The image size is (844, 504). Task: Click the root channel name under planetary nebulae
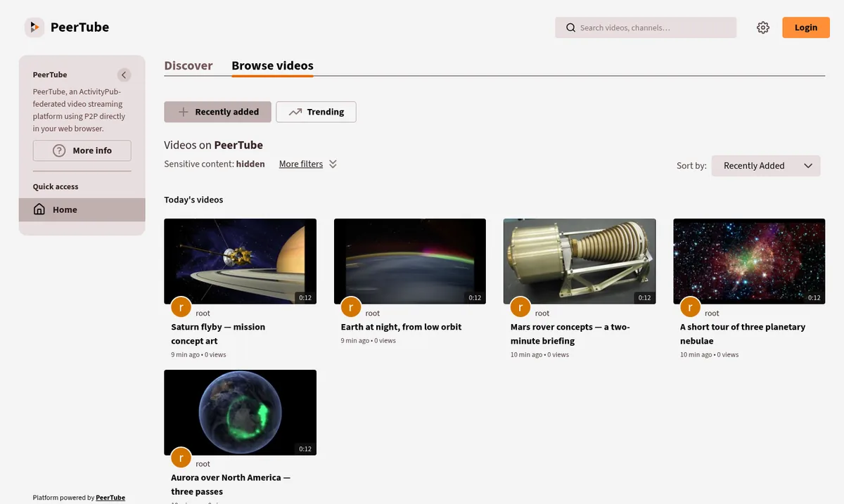point(712,314)
